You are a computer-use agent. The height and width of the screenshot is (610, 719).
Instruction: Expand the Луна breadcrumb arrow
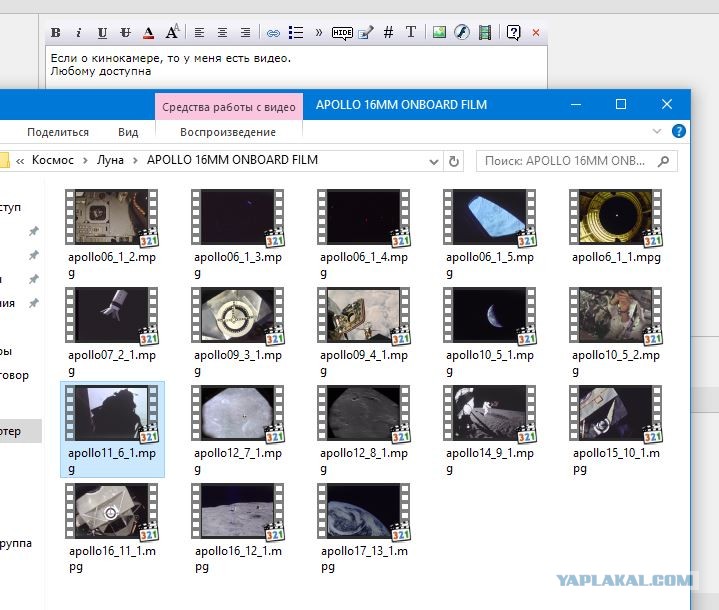pyautogui.click(x=135, y=161)
